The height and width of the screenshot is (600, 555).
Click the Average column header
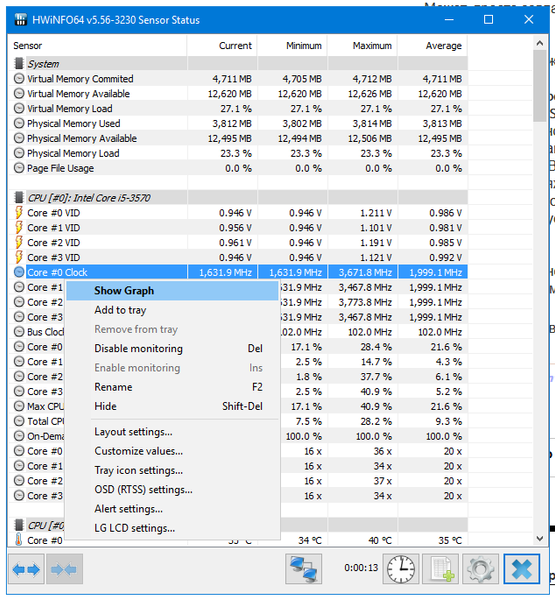pos(433,46)
